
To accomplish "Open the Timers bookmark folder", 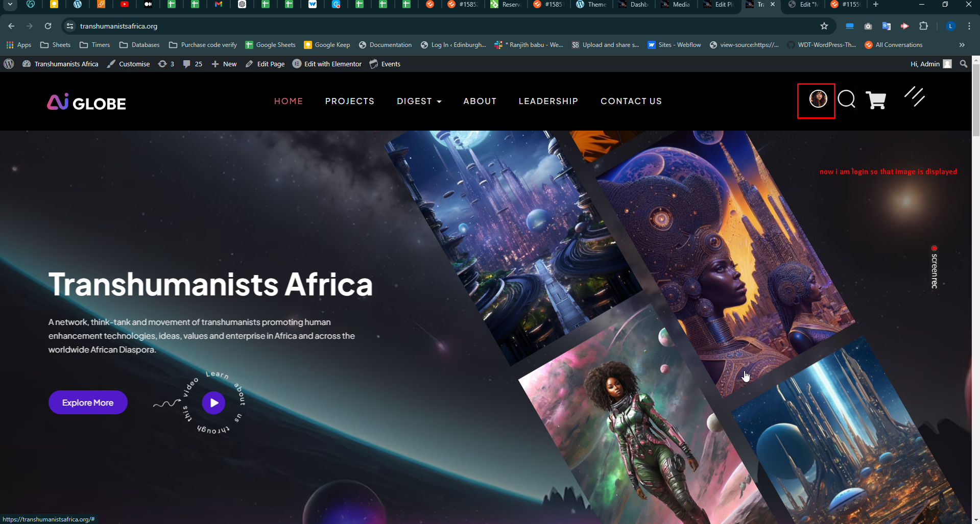I will tap(95, 45).
